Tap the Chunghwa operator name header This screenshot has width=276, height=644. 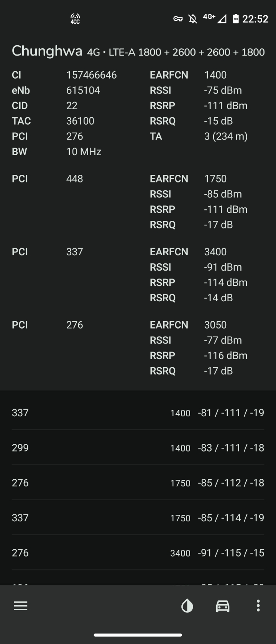click(47, 51)
